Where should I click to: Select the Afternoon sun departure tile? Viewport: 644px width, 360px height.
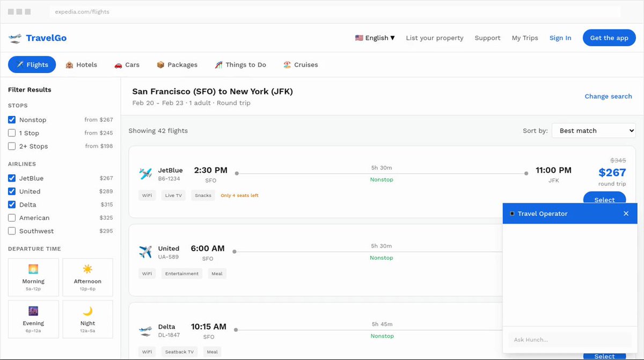click(87, 277)
